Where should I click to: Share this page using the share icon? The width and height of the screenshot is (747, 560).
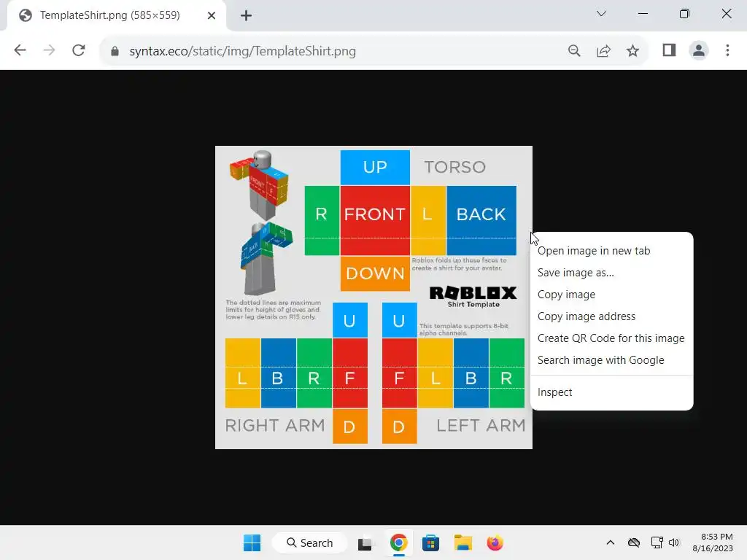(603, 50)
